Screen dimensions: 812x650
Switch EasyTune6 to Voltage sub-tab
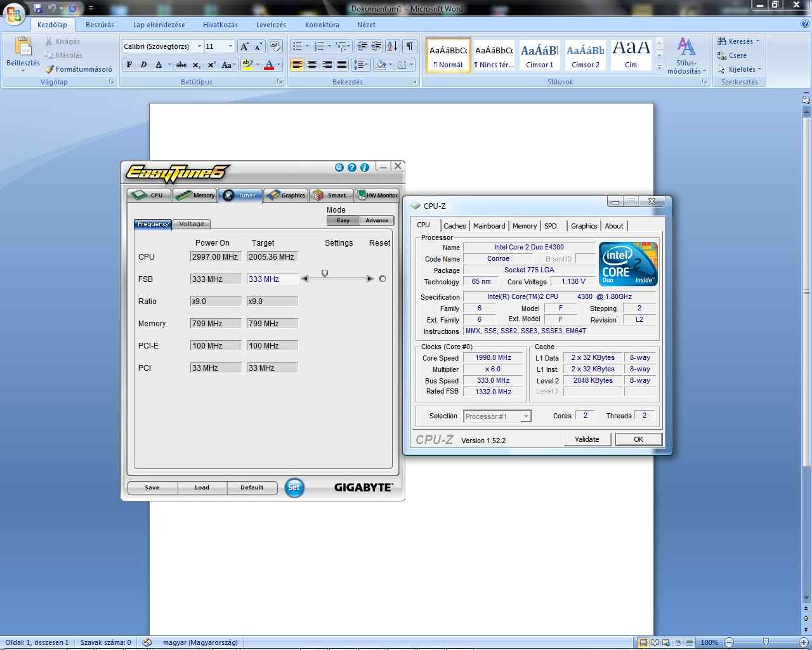pyautogui.click(x=192, y=224)
